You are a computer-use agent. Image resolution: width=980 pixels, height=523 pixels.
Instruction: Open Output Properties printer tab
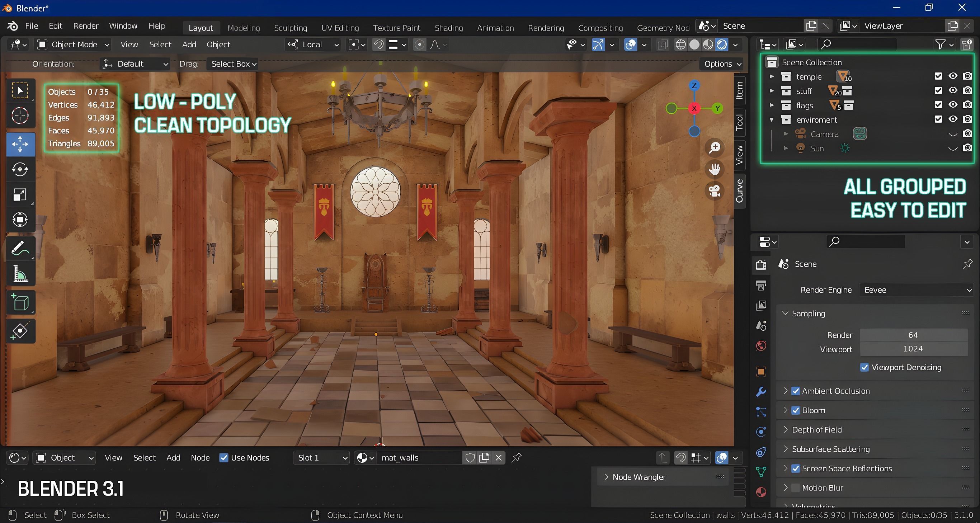coord(761,285)
